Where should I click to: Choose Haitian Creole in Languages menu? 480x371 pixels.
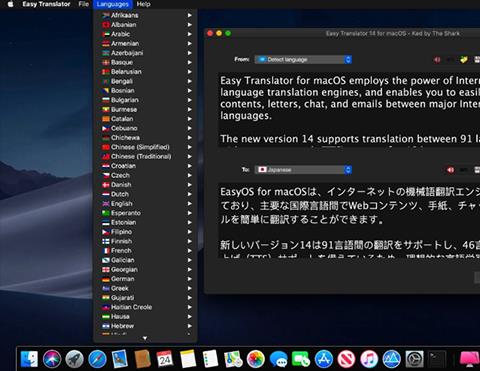(x=145, y=307)
